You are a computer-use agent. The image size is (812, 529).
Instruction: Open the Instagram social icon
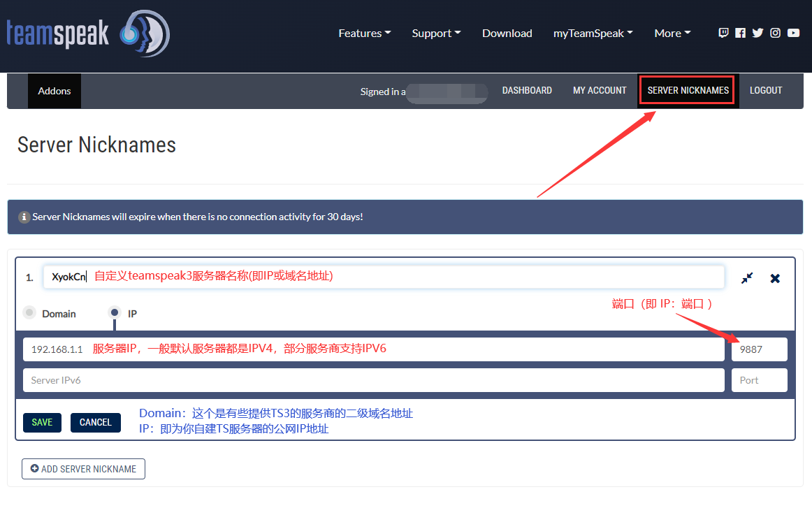[775, 33]
